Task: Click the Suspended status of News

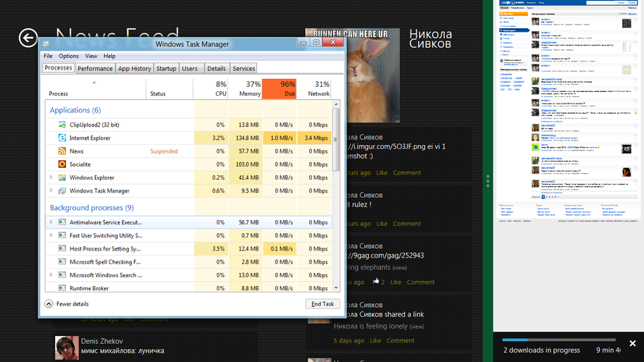Action: pos(164,151)
